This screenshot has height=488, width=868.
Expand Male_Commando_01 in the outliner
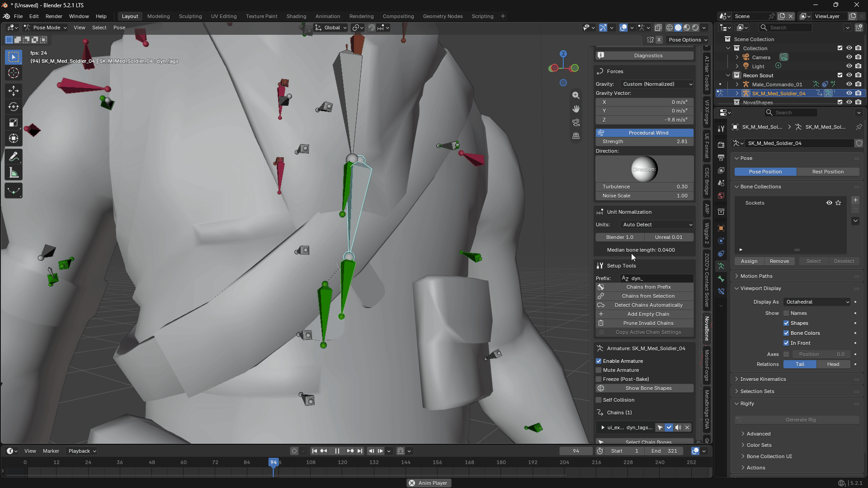pos(737,84)
